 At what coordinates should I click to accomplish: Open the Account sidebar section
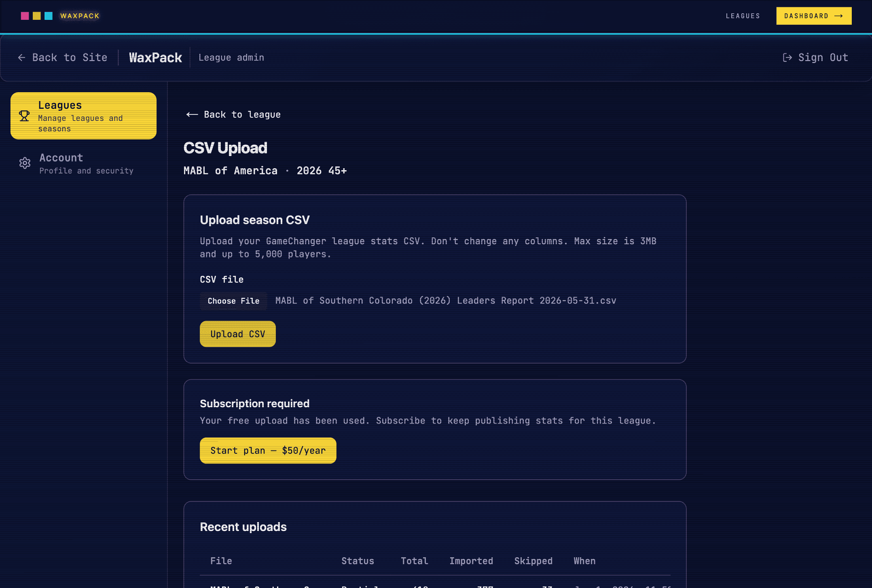pyautogui.click(x=83, y=163)
